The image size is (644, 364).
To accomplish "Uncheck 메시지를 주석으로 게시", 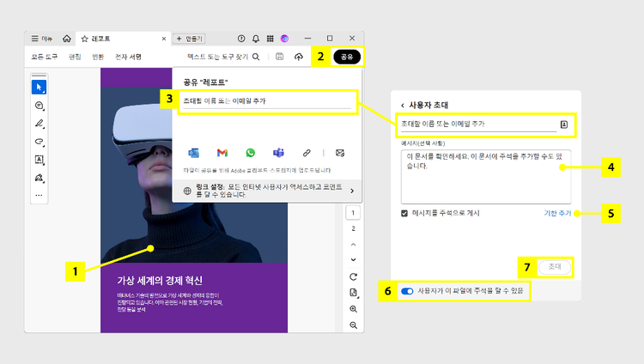I will pyautogui.click(x=404, y=213).
